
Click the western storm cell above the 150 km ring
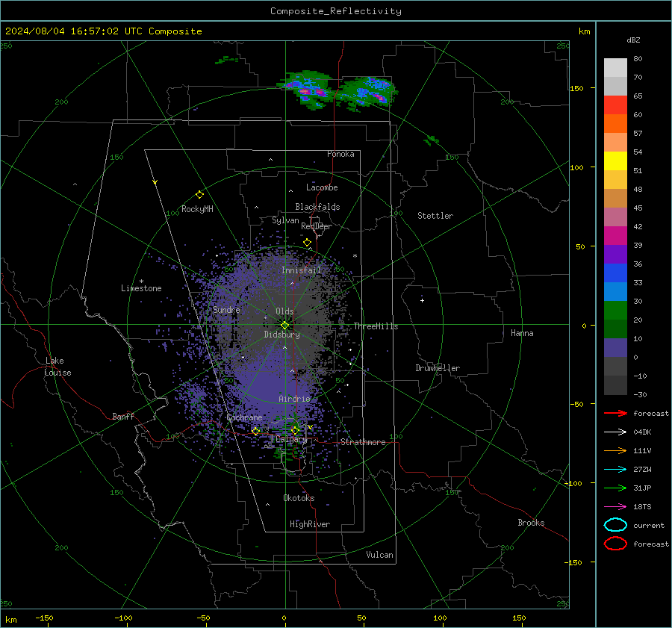click(306, 89)
